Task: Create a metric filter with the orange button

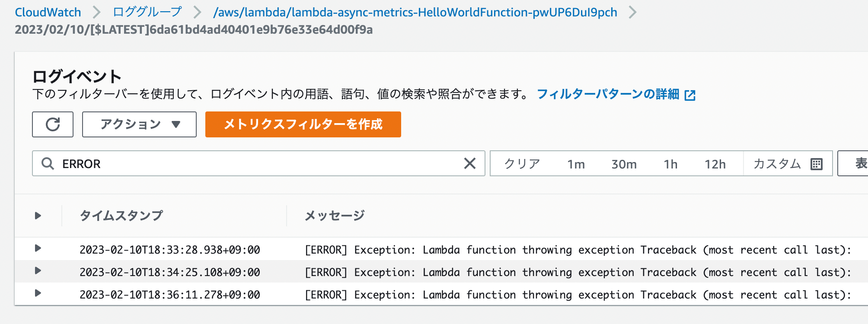Action: click(303, 124)
